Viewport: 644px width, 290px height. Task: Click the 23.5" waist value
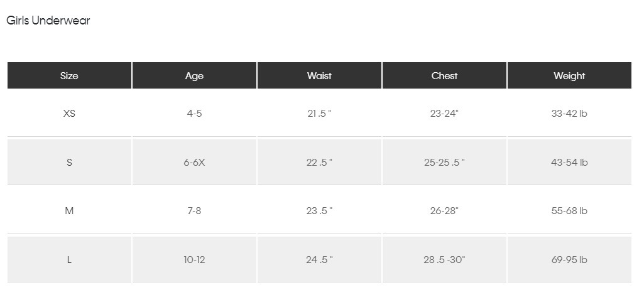[x=319, y=211]
